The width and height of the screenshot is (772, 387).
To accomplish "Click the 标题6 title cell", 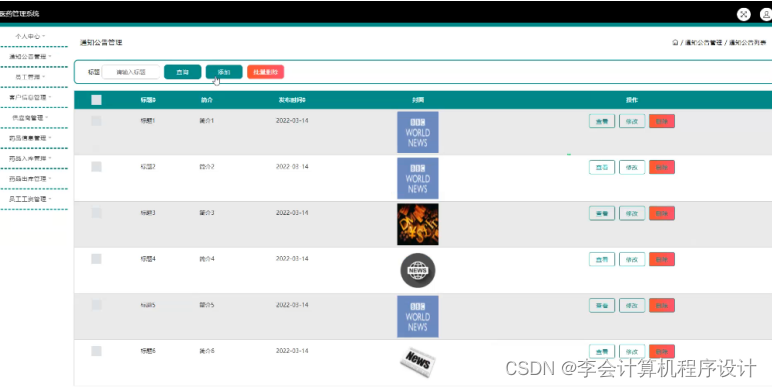I will point(148,351).
